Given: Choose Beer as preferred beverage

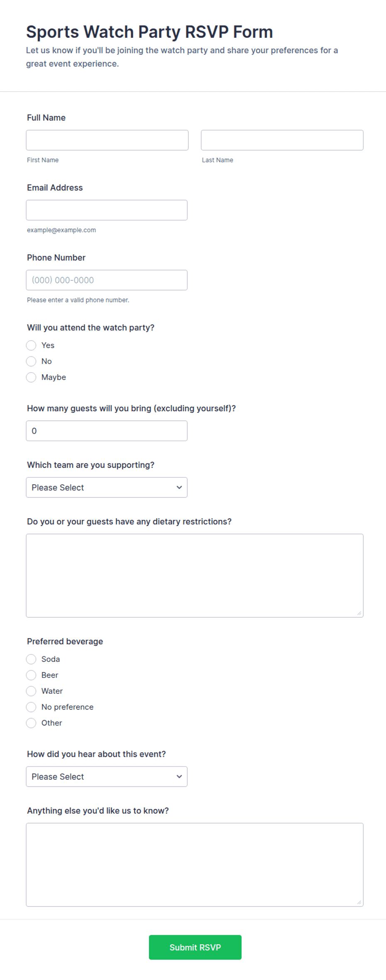Looking at the screenshot, I should point(31,675).
